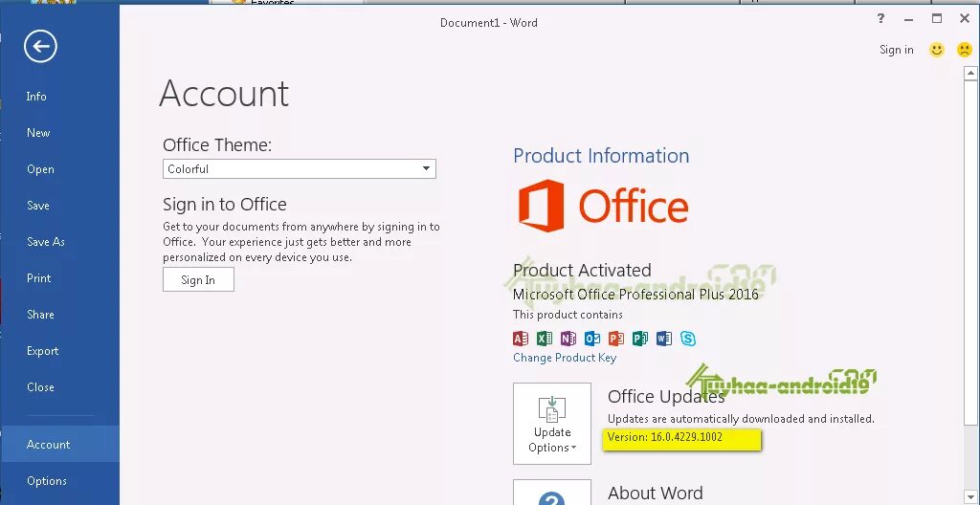Go back using the circular arrow
This screenshot has width=980, height=505.
pyautogui.click(x=40, y=46)
